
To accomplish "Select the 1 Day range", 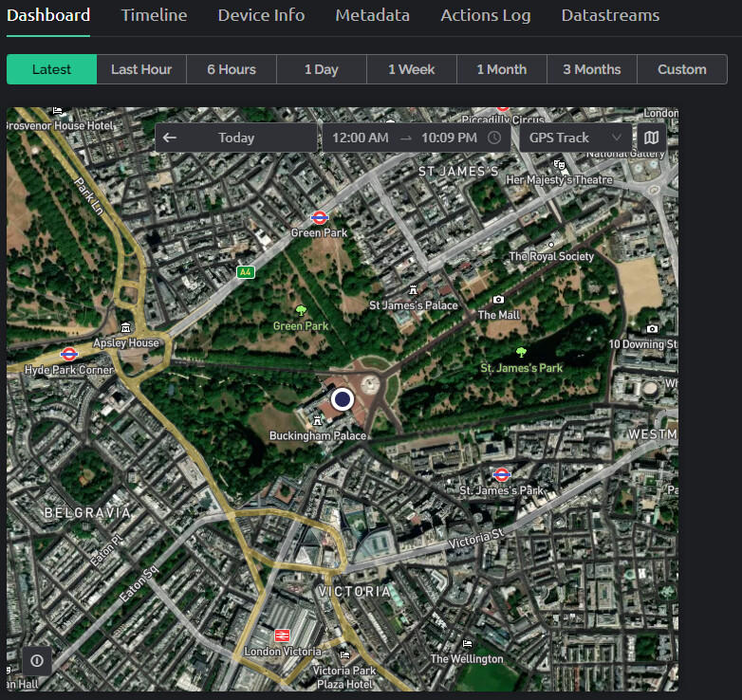I will coord(322,69).
